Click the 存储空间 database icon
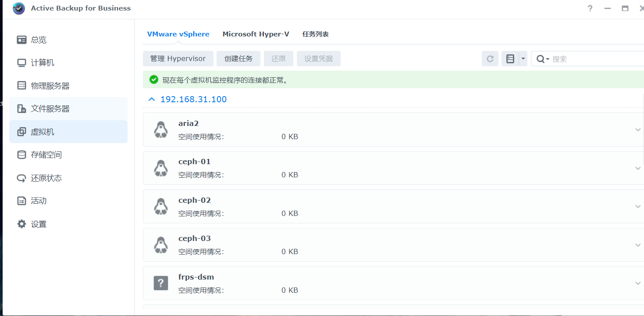The height and width of the screenshot is (316, 644). [21, 155]
